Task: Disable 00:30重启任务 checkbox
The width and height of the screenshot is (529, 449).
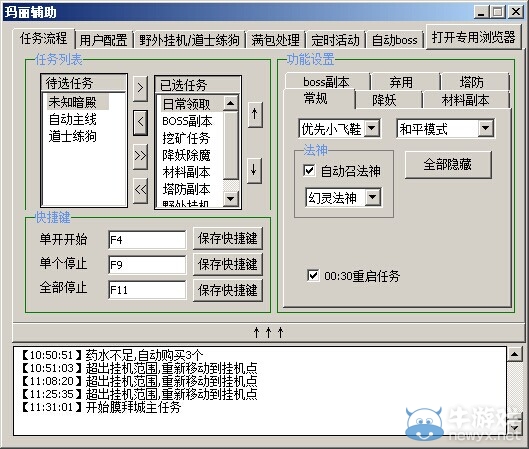Action: point(313,275)
